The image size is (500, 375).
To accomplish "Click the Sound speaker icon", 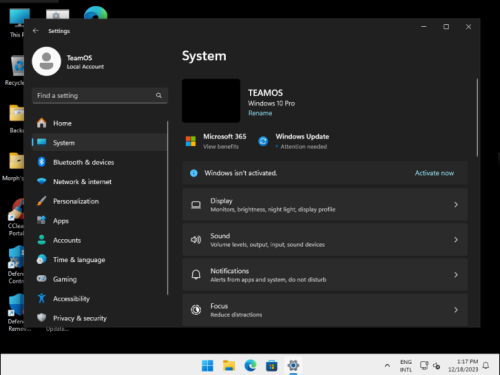I will click(196, 240).
